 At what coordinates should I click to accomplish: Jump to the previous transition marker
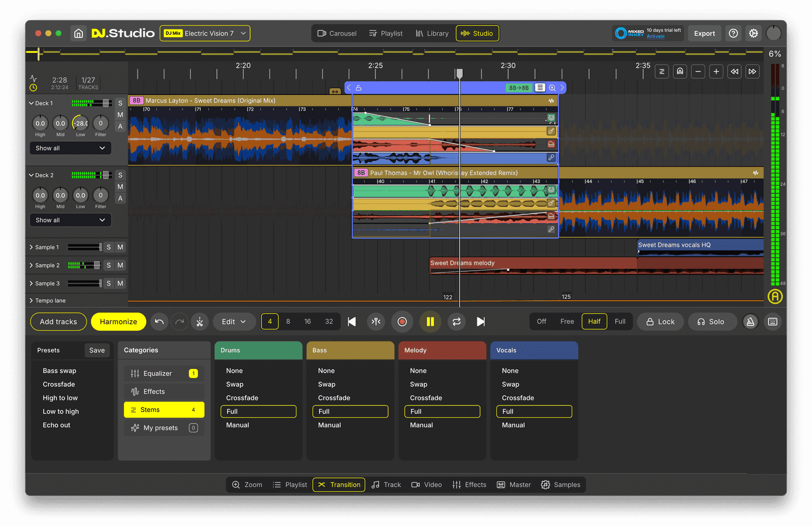tap(352, 322)
